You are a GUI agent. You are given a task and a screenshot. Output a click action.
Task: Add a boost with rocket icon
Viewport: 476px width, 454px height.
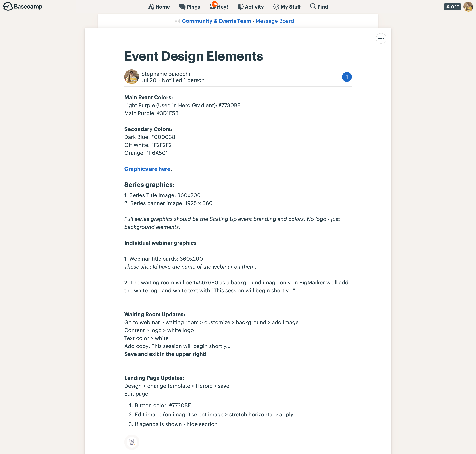(132, 442)
